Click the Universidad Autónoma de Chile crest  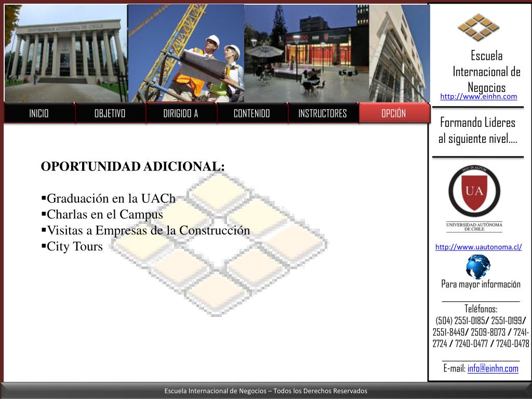[x=474, y=198]
